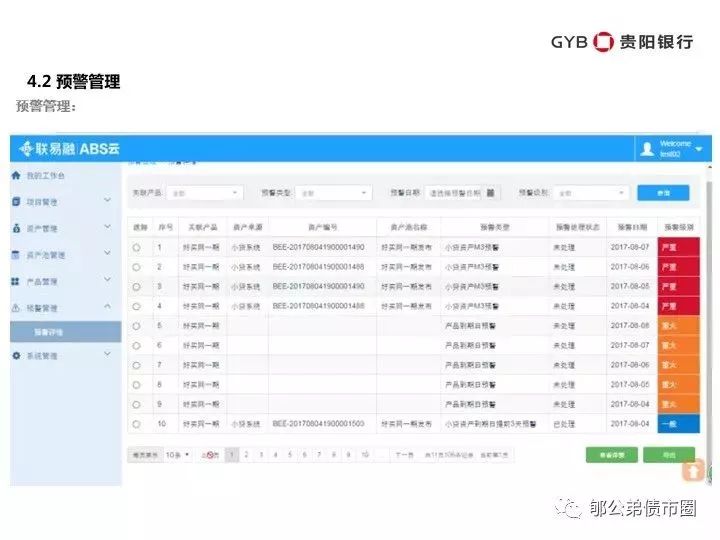Select the radio button for row 10
Viewport: 720px width, 540px height.
click(136, 424)
